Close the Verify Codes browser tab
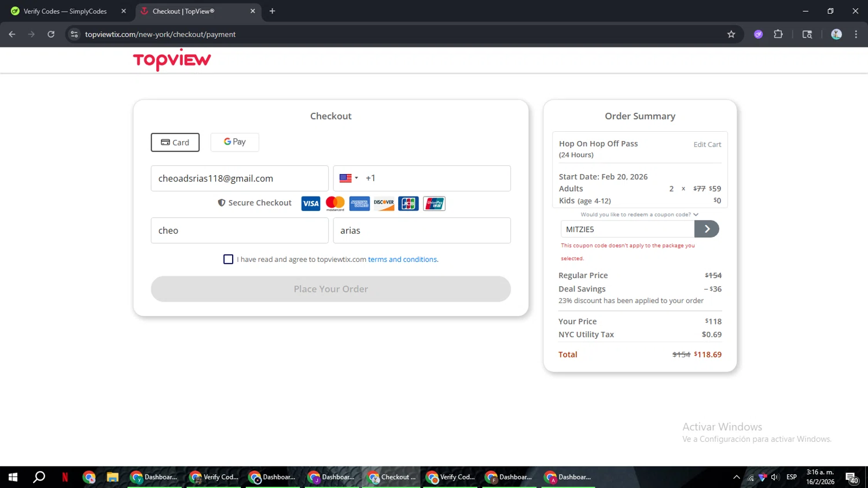Image resolution: width=868 pixels, height=488 pixels. coord(123,11)
